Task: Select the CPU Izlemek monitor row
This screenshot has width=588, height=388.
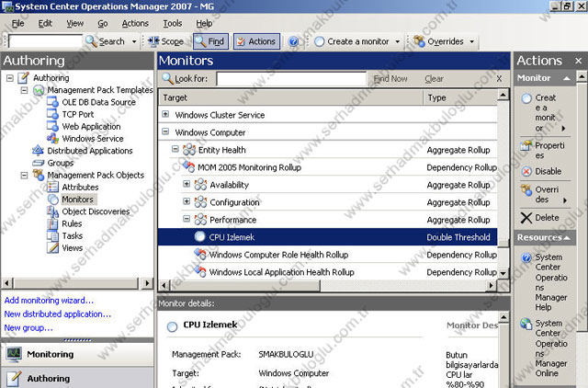Action: [x=328, y=237]
